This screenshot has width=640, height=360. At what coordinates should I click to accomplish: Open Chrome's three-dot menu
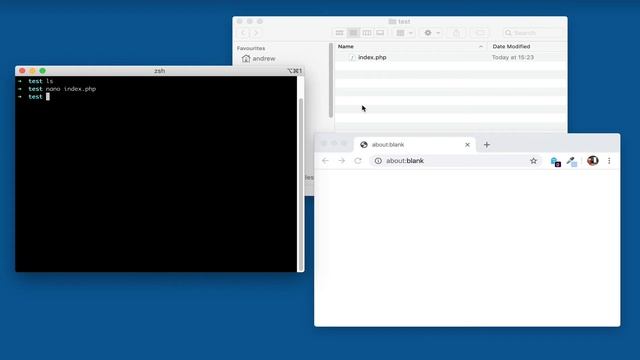[x=609, y=161]
